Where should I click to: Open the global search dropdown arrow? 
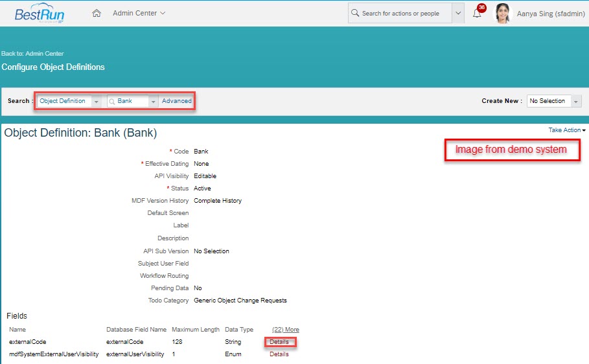pos(458,13)
